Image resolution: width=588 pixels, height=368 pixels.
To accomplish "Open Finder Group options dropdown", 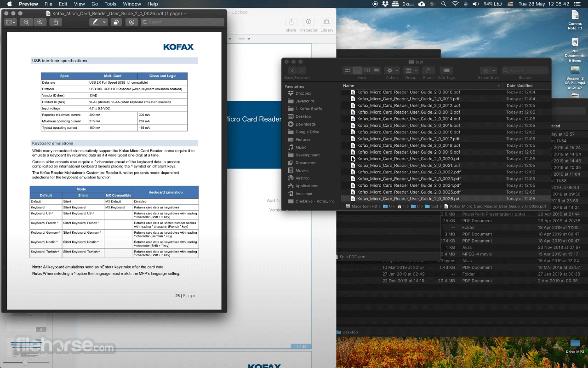I will 411,70.
